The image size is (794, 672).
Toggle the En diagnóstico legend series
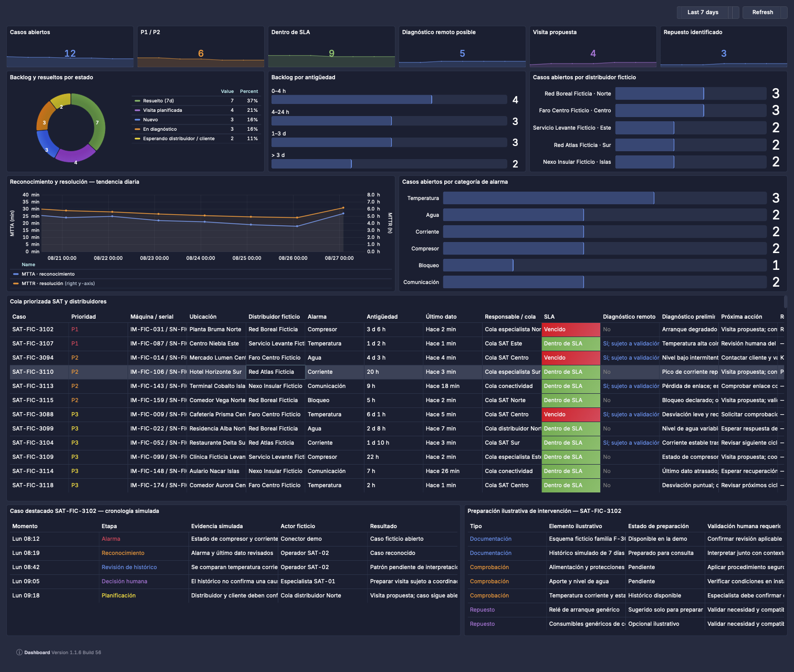coord(160,129)
